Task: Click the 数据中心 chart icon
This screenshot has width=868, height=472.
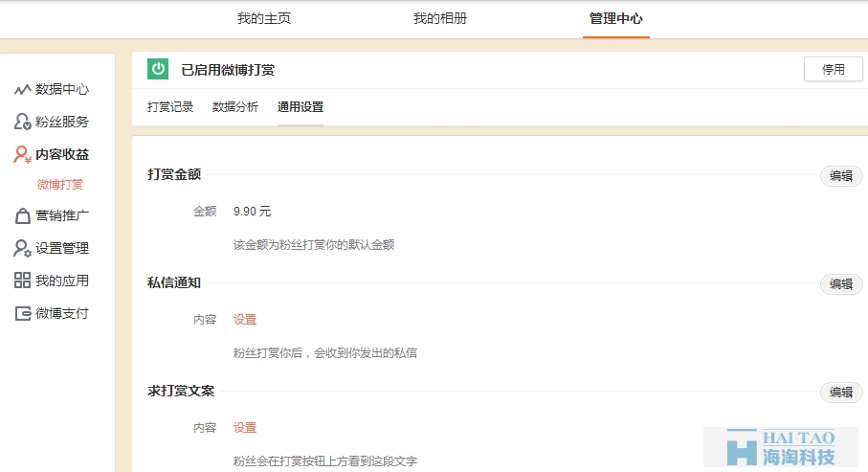Action: [22, 89]
